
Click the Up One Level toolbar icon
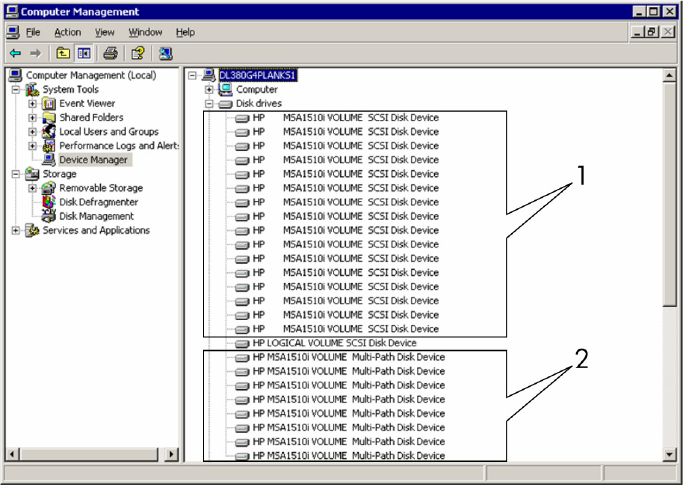(x=63, y=53)
